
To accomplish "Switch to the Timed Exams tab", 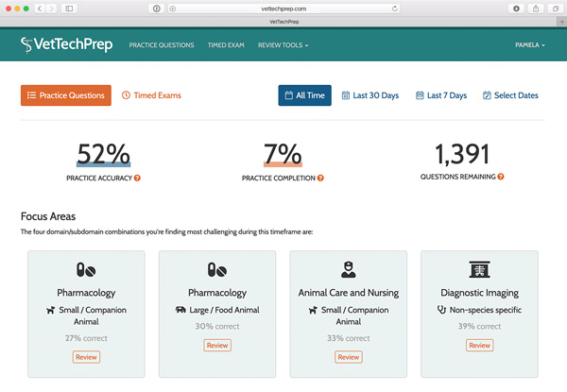I will [151, 95].
